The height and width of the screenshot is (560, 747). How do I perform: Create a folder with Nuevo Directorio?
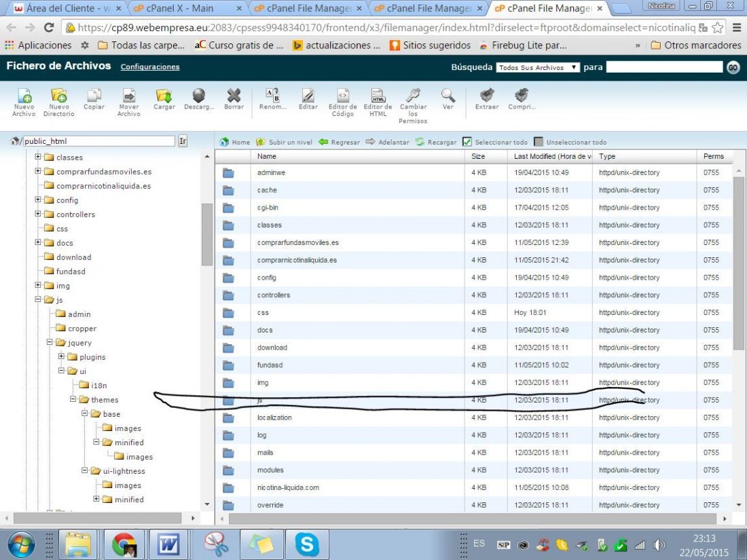click(58, 96)
